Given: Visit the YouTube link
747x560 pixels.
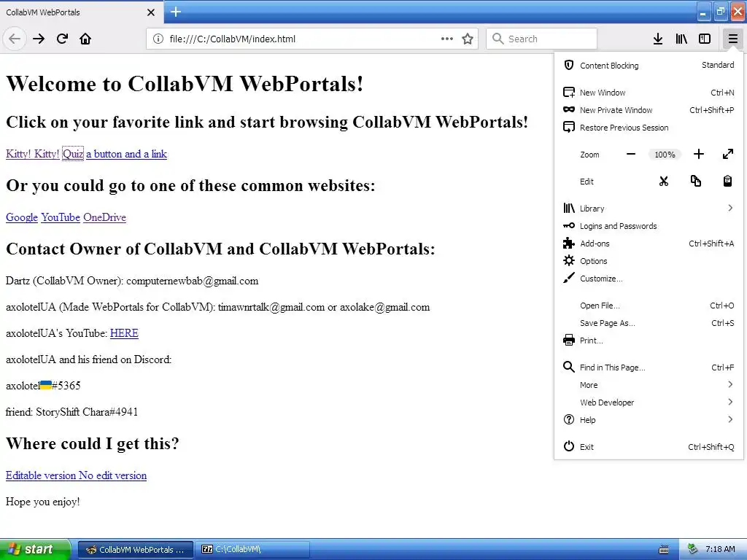Looking at the screenshot, I should click(x=61, y=217).
